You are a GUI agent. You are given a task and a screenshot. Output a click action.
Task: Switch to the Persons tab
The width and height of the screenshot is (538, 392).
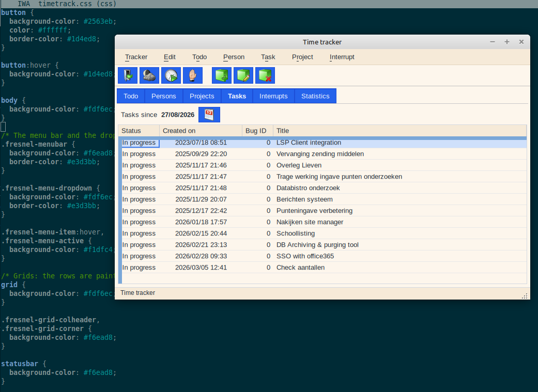[x=164, y=96]
